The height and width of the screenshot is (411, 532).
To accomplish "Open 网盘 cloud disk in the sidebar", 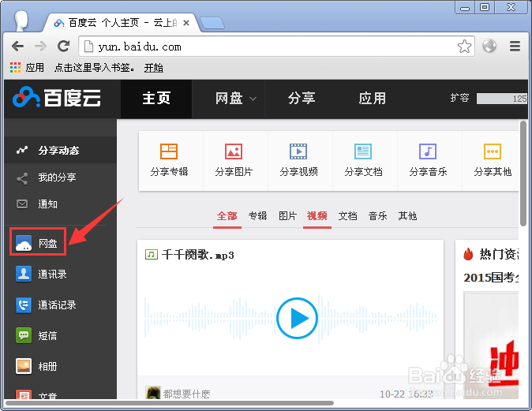I will pos(38,243).
